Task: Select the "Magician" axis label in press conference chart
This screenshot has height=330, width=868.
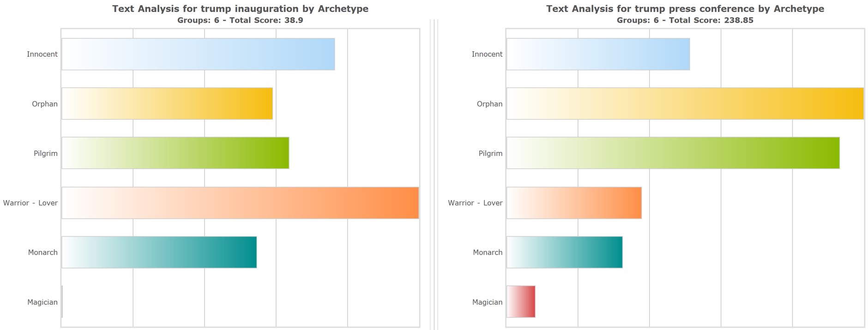Action: (x=488, y=302)
